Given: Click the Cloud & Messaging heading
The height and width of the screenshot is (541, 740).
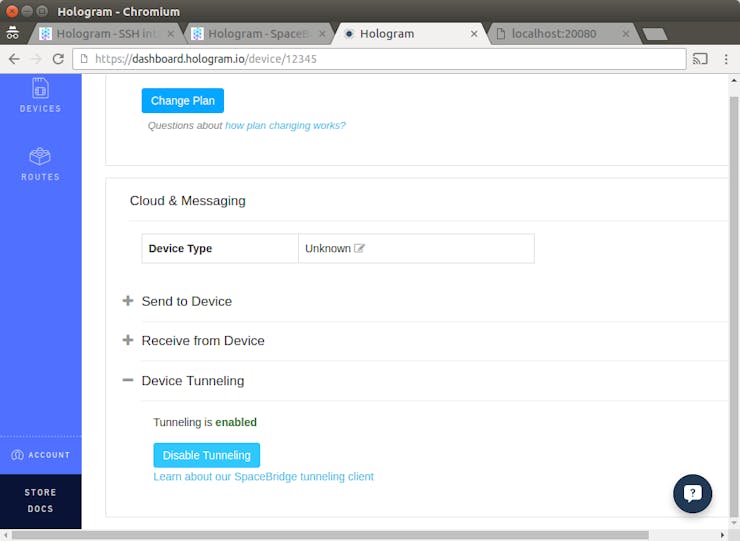Looking at the screenshot, I should tap(187, 201).
